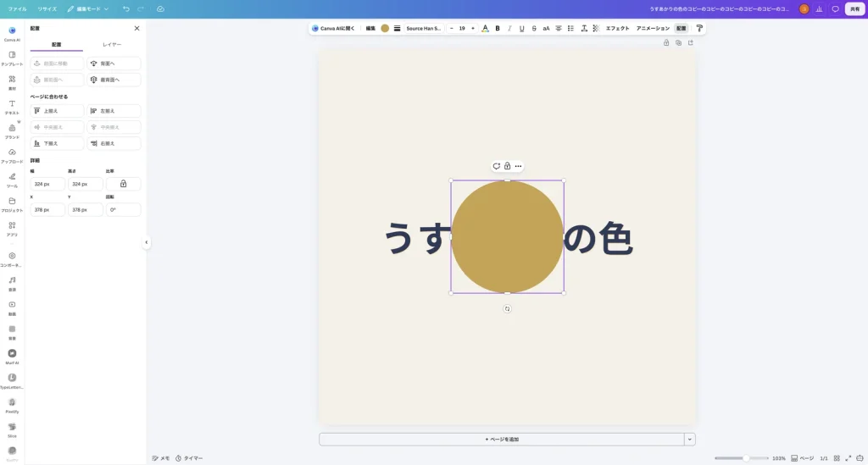Open the border style lines menu
This screenshot has width=868, height=465.
click(x=397, y=28)
